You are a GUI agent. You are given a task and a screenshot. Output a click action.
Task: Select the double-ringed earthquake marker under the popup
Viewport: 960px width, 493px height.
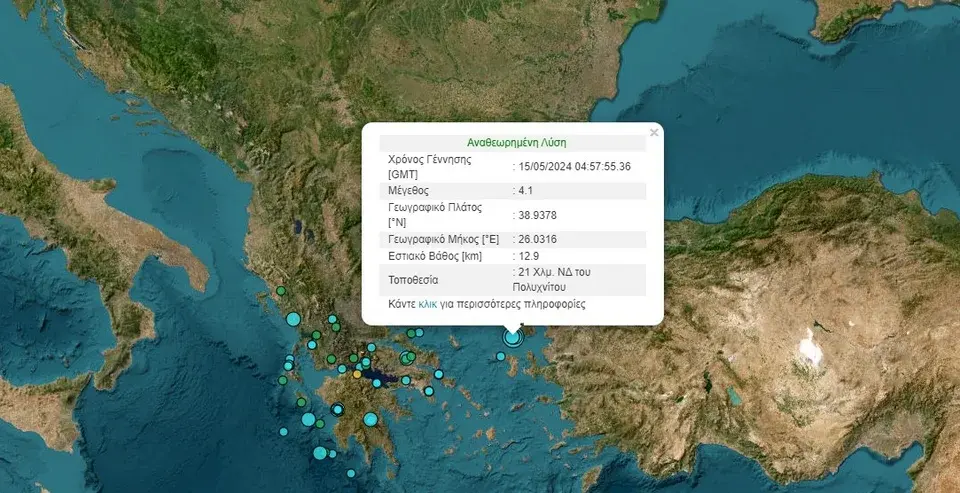tap(512, 337)
